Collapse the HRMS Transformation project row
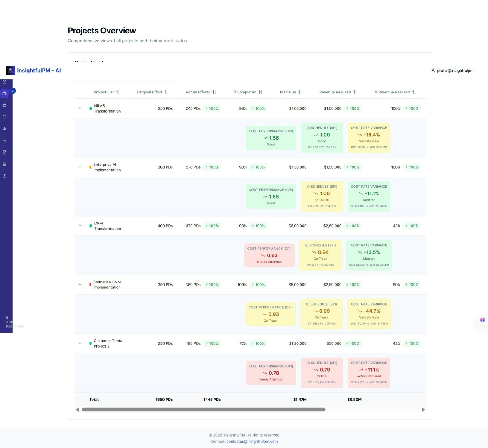 pyautogui.click(x=80, y=108)
